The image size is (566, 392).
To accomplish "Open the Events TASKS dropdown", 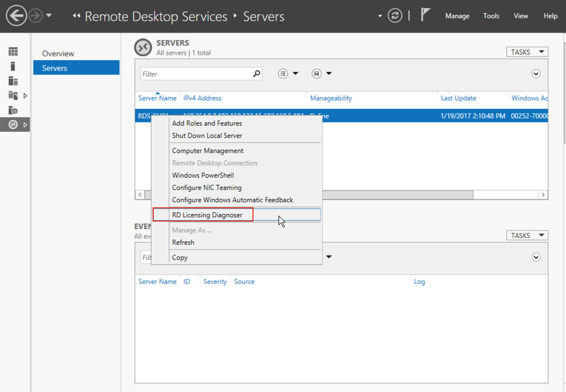I will pos(527,235).
